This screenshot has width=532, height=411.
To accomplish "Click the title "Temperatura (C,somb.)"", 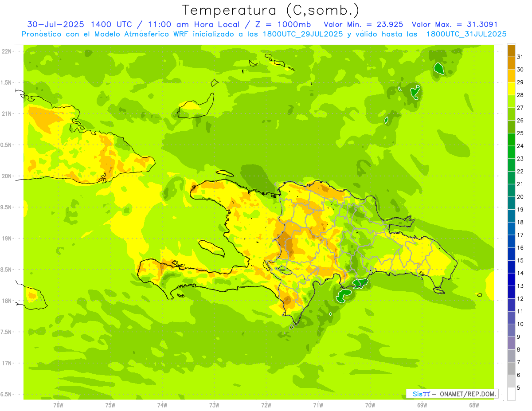I will pyautogui.click(x=270, y=10).
